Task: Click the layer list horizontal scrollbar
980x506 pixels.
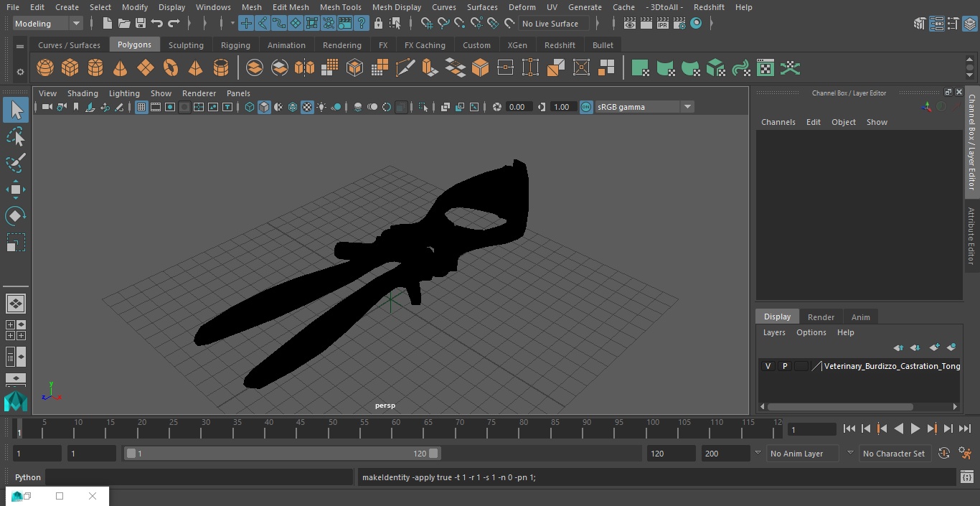Action: pyautogui.click(x=840, y=406)
